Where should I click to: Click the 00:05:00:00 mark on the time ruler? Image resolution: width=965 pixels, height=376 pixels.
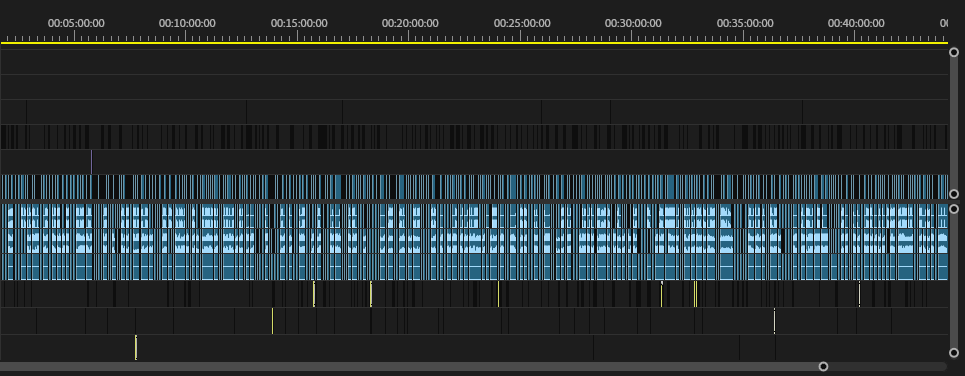[x=76, y=23]
